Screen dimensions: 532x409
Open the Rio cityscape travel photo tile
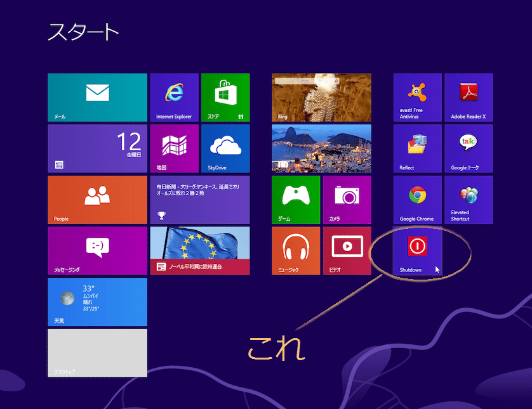[321, 149]
